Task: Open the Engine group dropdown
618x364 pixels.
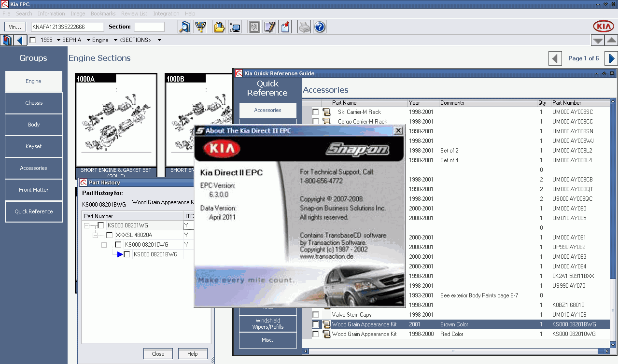Action: pos(115,40)
